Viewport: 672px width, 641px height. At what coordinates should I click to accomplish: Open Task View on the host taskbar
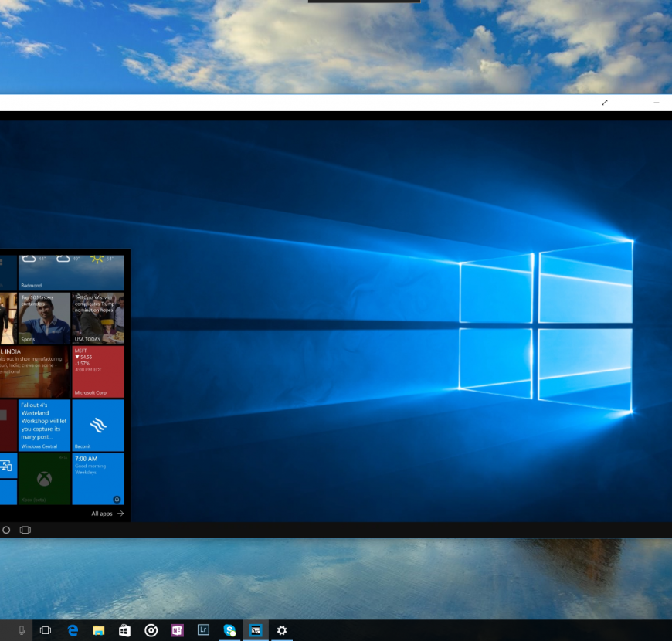pyautogui.click(x=45, y=630)
